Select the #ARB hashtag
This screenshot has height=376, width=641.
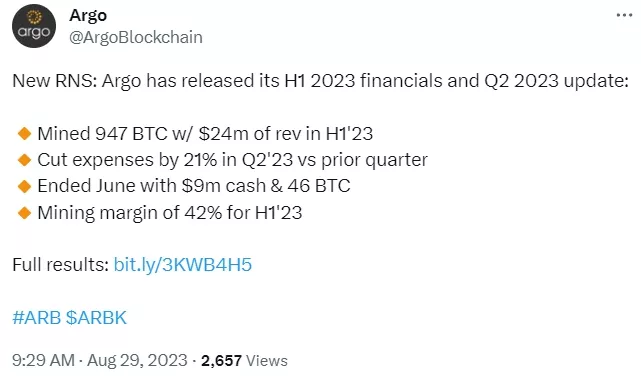coord(37,318)
